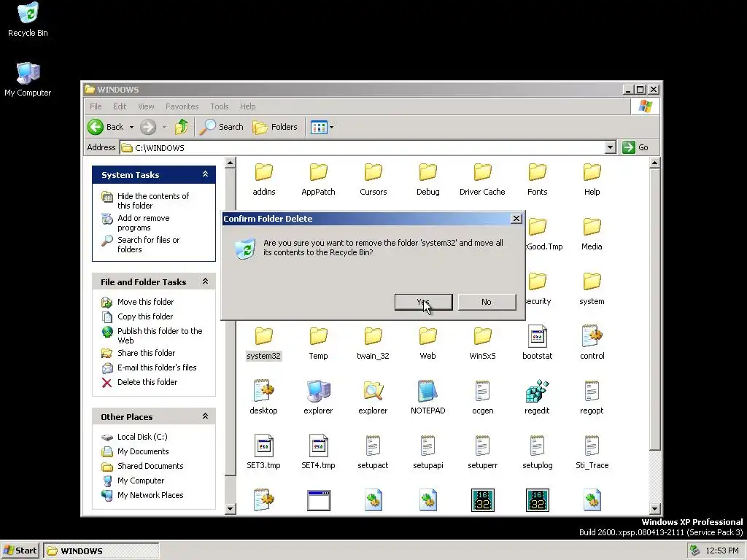747x560 pixels.
Task: Select the Media folder icon
Action: (592, 227)
